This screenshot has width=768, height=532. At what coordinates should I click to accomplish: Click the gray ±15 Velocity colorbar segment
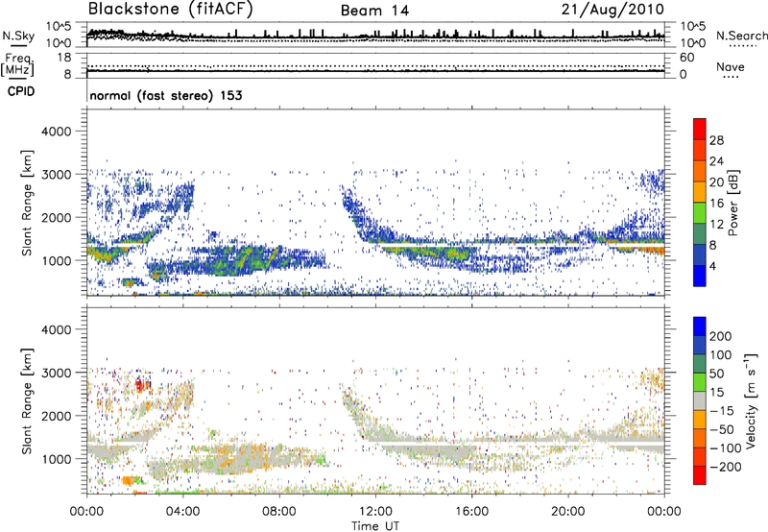tap(700, 400)
